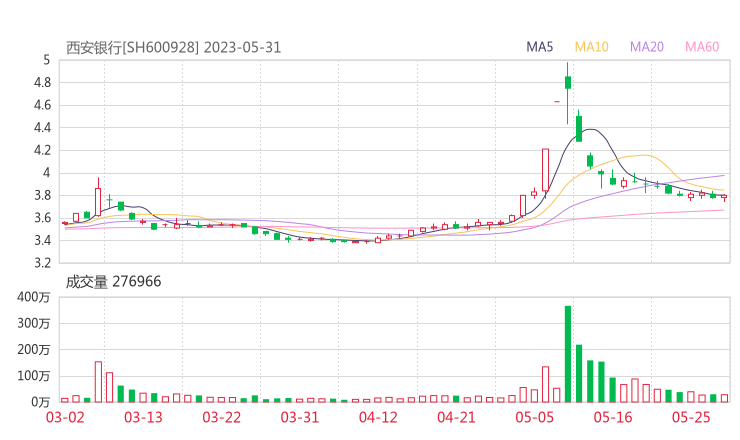The height and width of the screenshot is (440, 740).
Task: Click the 05-05 date axis label
Action: pyautogui.click(x=535, y=417)
